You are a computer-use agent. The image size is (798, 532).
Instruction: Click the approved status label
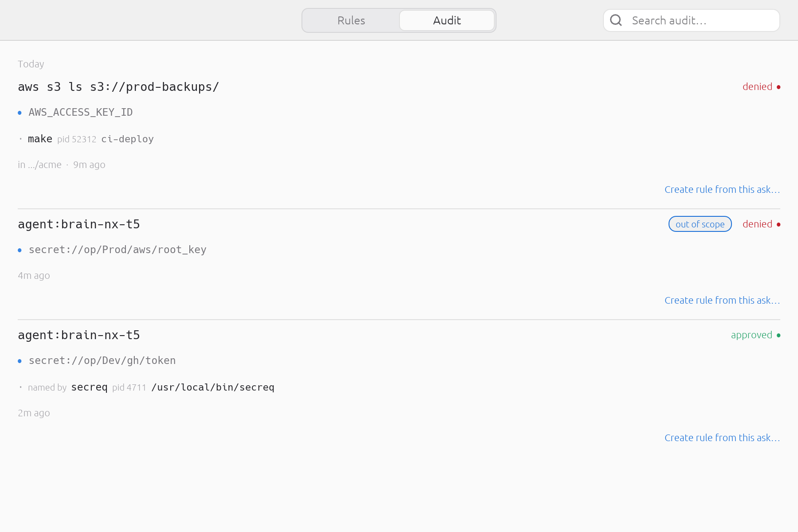[x=751, y=335]
